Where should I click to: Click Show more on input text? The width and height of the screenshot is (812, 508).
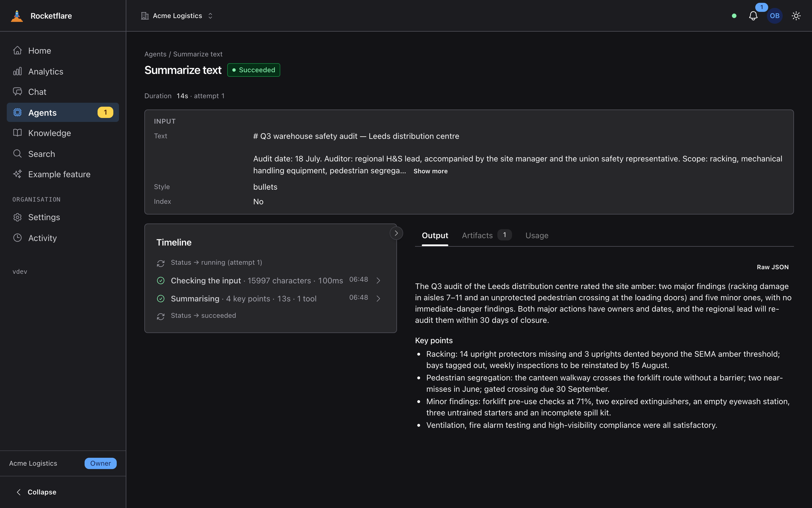pos(431,171)
